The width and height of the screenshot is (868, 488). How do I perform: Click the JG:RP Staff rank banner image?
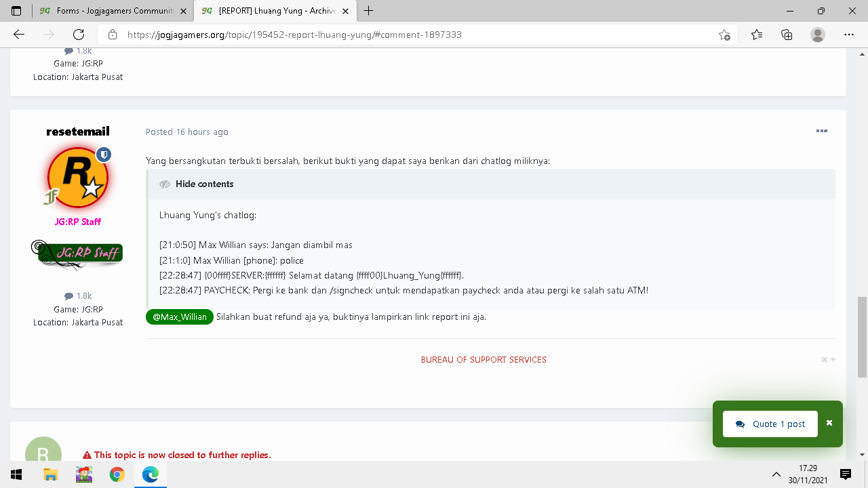(77, 253)
